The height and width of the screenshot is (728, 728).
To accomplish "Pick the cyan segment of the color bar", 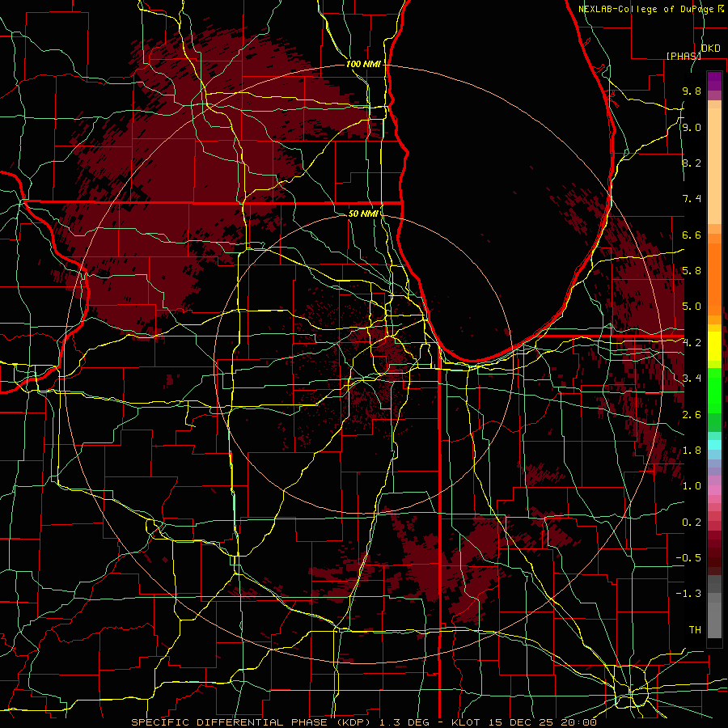I will 714,445.
